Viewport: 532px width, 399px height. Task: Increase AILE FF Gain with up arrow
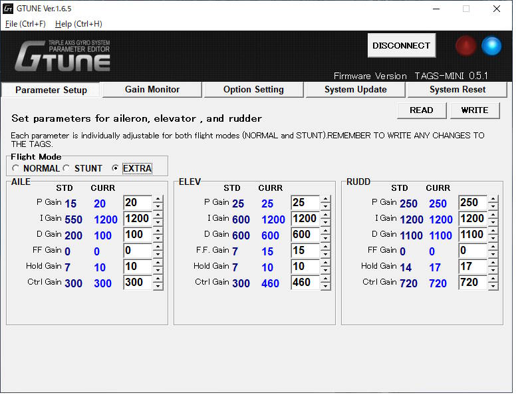tap(158, 247)
